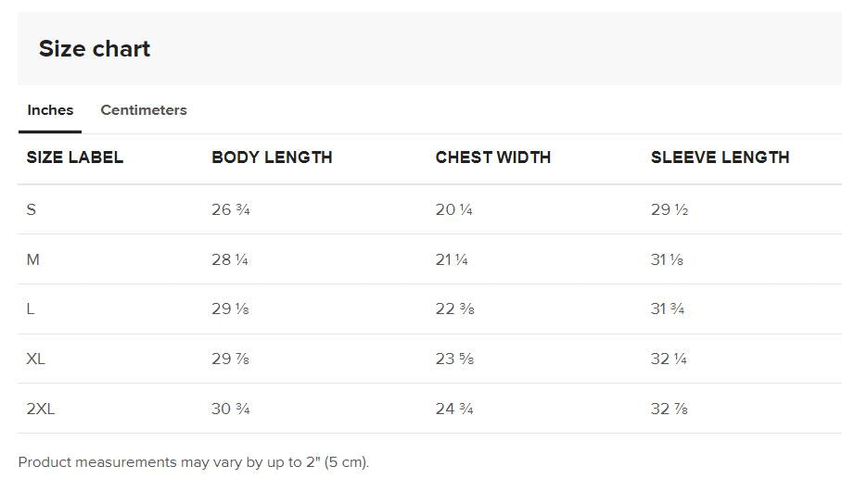Click the CHEST WIDTH column header
The width and height of the screenshot is (842, 504).
493,157
